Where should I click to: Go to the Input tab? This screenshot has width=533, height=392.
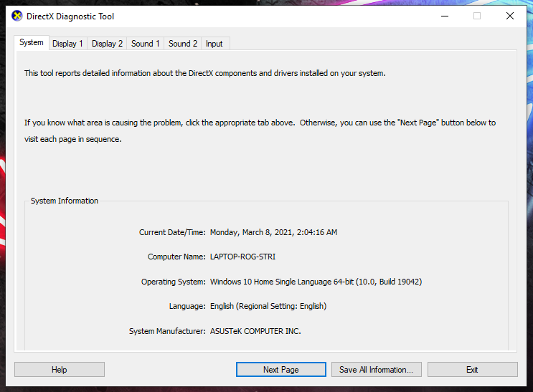click(x=214, y=44)
